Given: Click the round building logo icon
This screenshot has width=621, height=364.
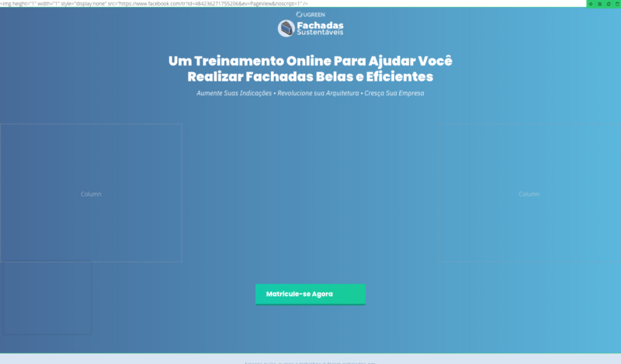Looking at the screenshot, I should coord(286,29).
